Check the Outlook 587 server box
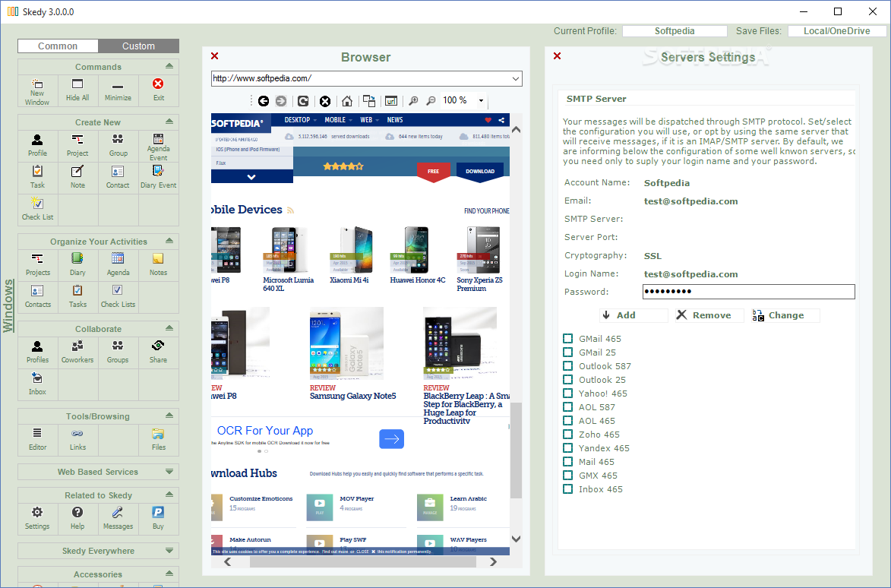 click(x=567, y=366)
